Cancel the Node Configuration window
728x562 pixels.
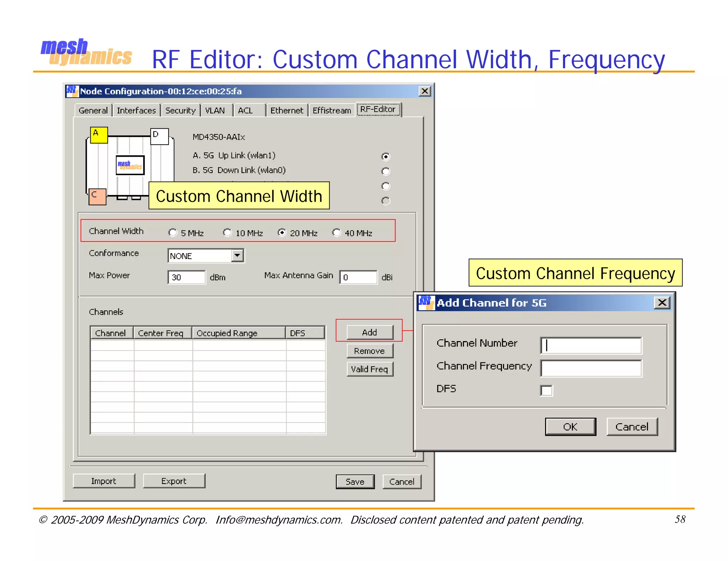402,482
